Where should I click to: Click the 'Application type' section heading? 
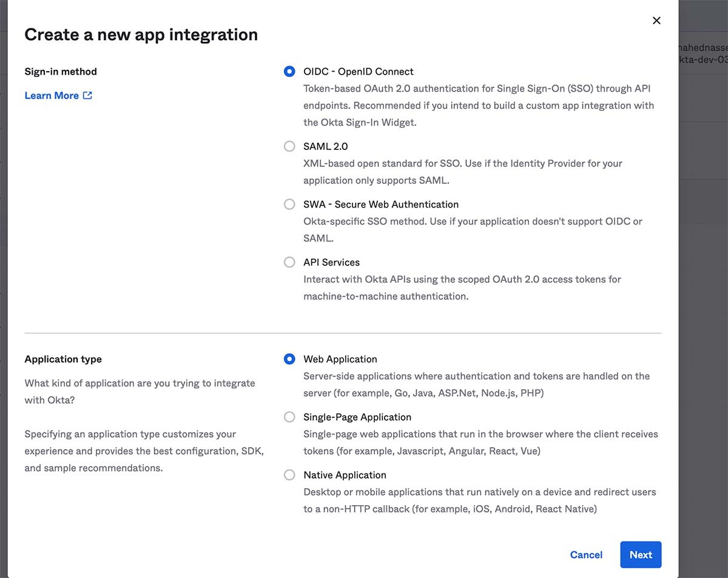(63, 359)
